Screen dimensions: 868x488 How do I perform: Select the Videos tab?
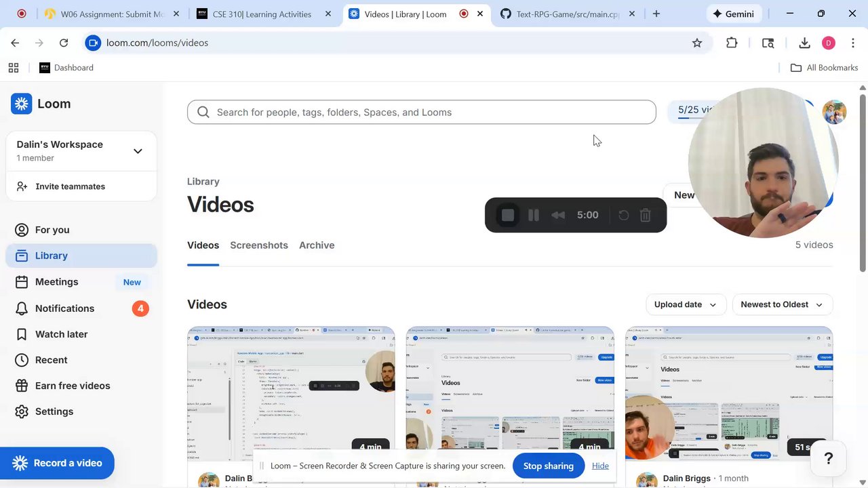203,245
